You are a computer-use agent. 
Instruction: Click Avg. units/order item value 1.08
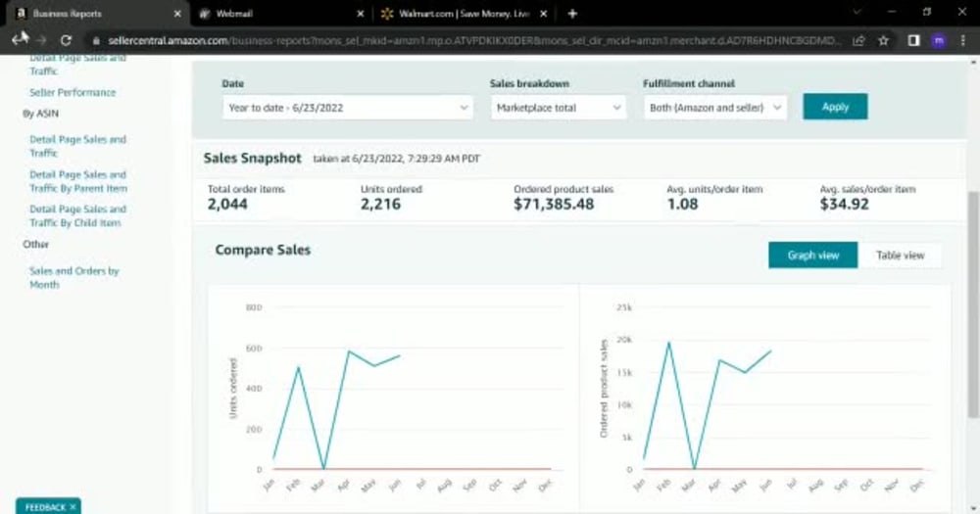click(x=682, y=205)
